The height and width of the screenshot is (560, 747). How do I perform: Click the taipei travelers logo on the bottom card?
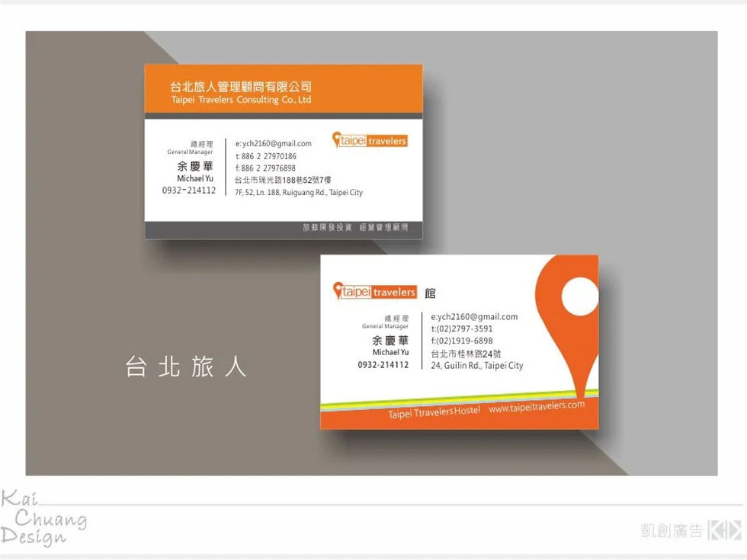375,291
